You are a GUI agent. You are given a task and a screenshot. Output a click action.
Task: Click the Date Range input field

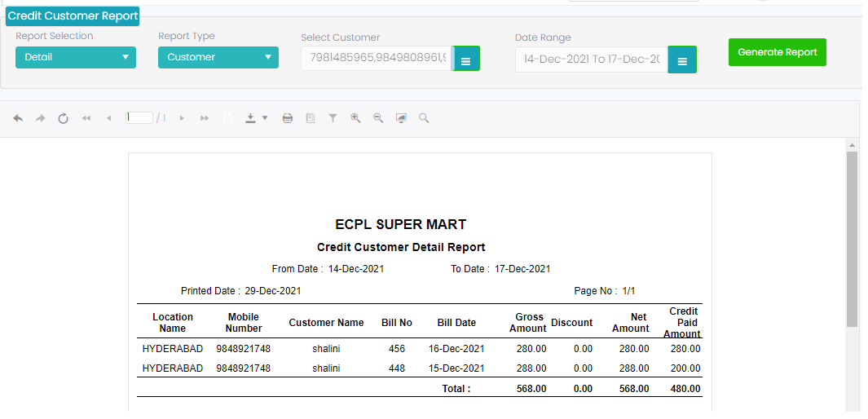click(591, 60)
